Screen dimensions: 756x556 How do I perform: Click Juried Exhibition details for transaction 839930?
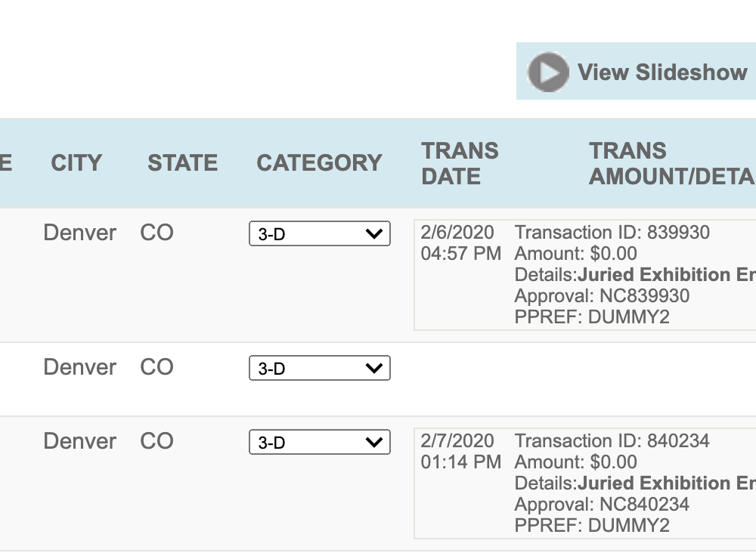click(667, 275)
